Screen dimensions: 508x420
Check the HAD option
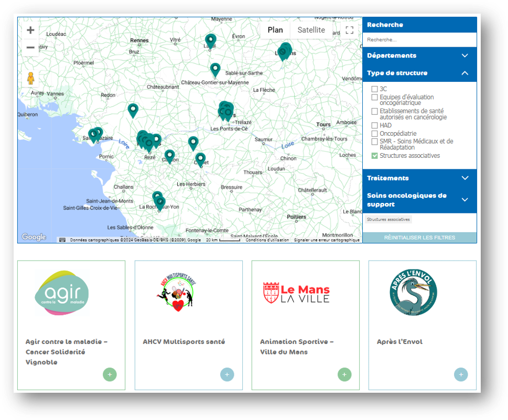374,125
